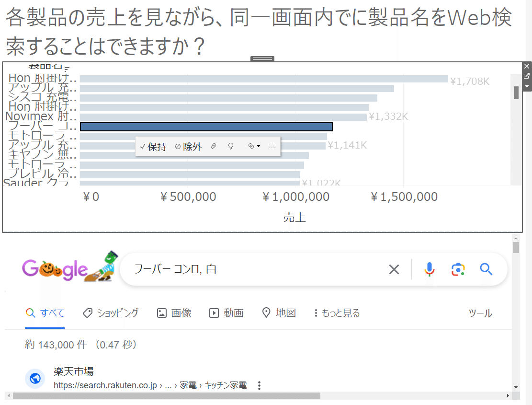
Task: Click the horizontal scroll left arrow
Action: (9, 395)
